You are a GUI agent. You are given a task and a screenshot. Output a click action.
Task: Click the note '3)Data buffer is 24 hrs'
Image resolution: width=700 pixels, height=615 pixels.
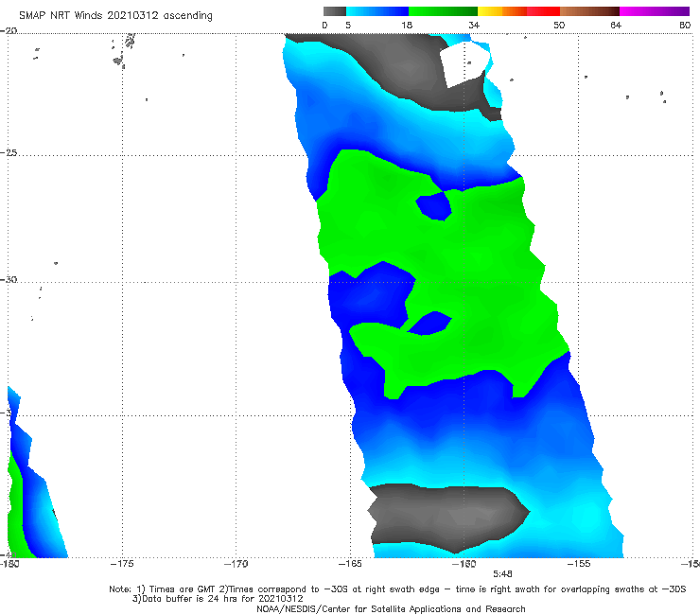[x=218, y=599]
